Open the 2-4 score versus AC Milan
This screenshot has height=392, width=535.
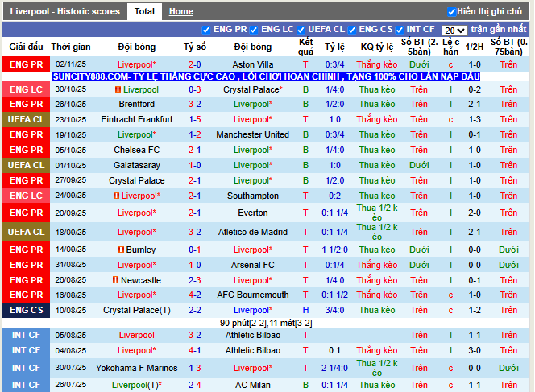195,385
